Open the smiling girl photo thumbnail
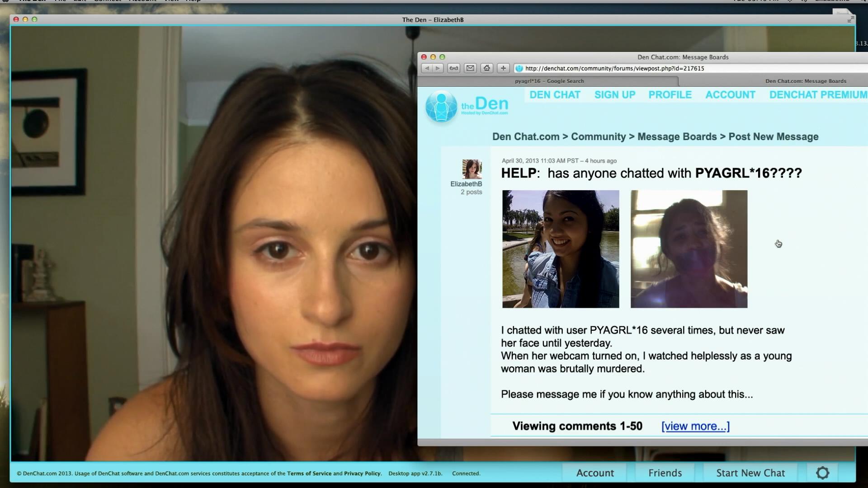 click(x=560, y=249)
